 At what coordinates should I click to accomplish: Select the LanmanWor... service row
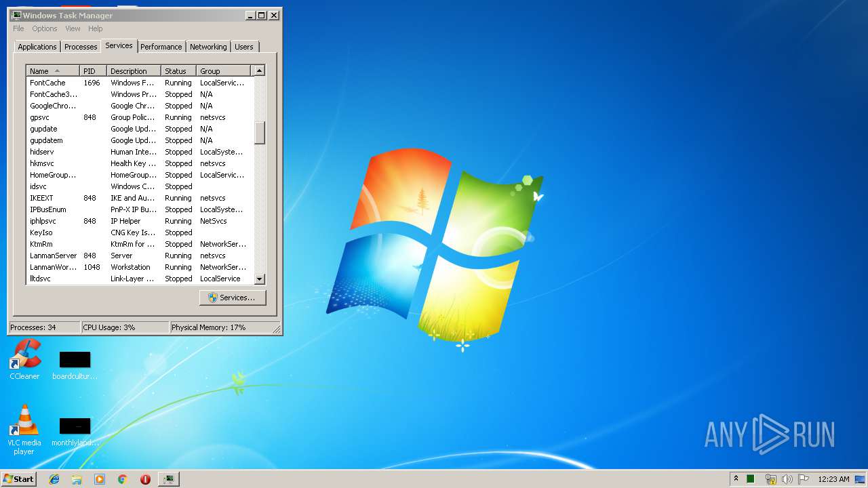(x=140, y=267)
